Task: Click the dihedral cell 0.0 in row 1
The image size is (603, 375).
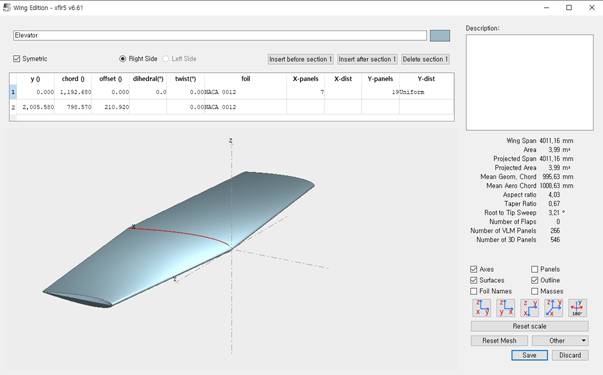Action: [x=148, y=92]
